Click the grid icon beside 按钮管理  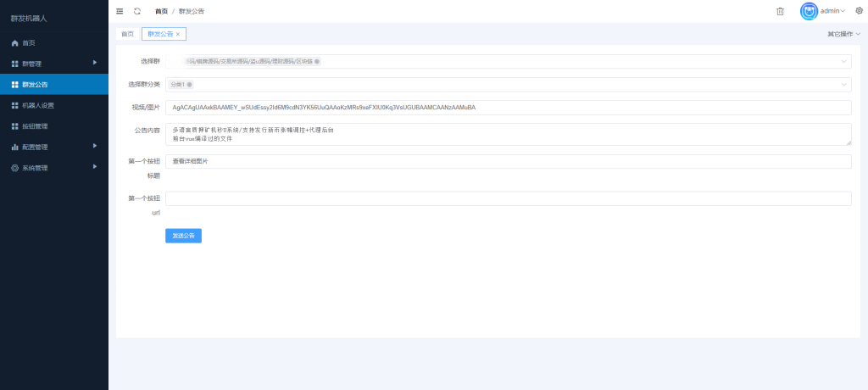(15, 126)
